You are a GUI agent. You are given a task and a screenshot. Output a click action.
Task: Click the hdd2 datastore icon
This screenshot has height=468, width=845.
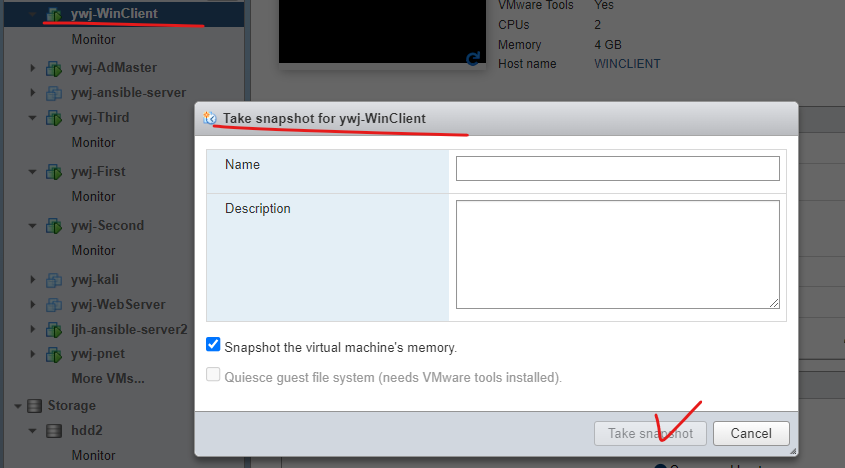pos(54,430)
